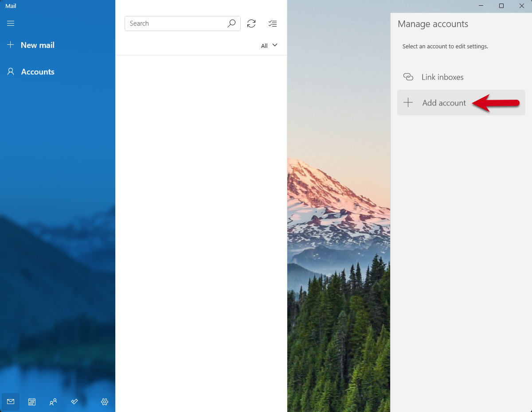This screenshot has height=412, width=532.
Task: Collapse the navigation pane using hamburger icon
Action: [11, 23]
